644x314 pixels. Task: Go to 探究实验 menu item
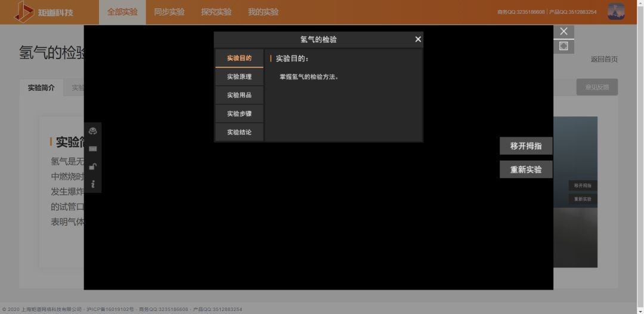coord(216,12)
